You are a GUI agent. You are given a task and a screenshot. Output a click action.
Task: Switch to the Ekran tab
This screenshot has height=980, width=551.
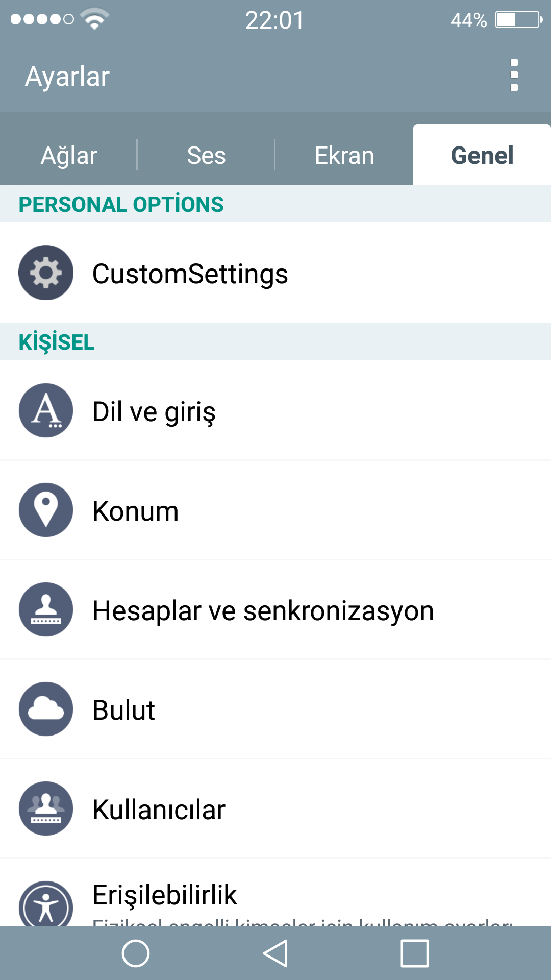coord(344,155)
